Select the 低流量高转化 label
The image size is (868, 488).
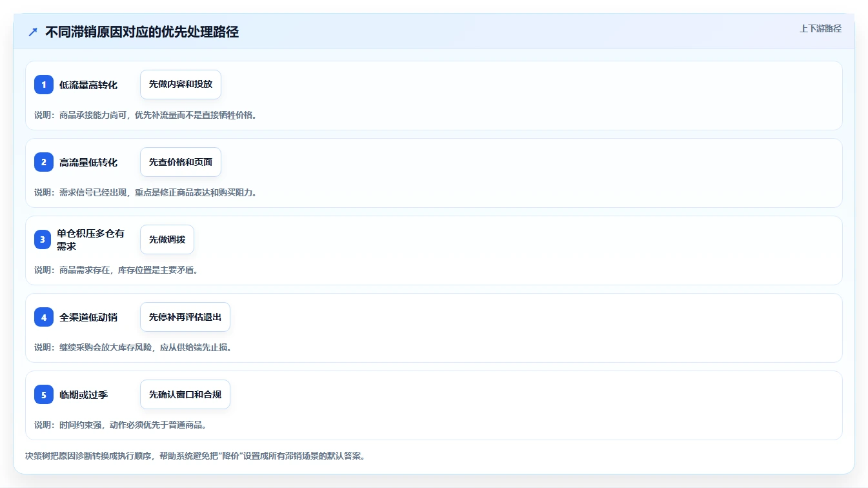coord(88,85)
